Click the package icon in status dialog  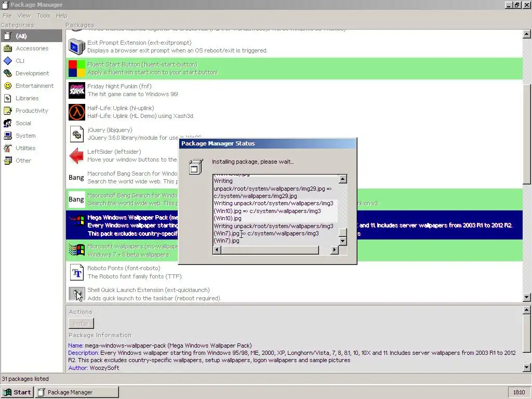196,167
